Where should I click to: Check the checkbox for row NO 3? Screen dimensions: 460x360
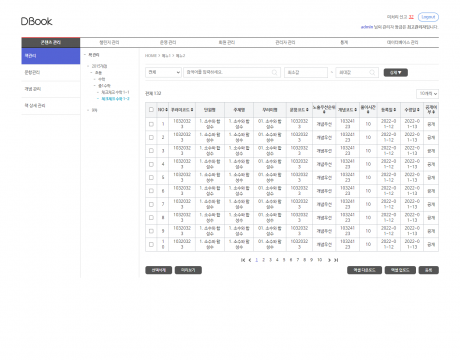click(151, 151)
